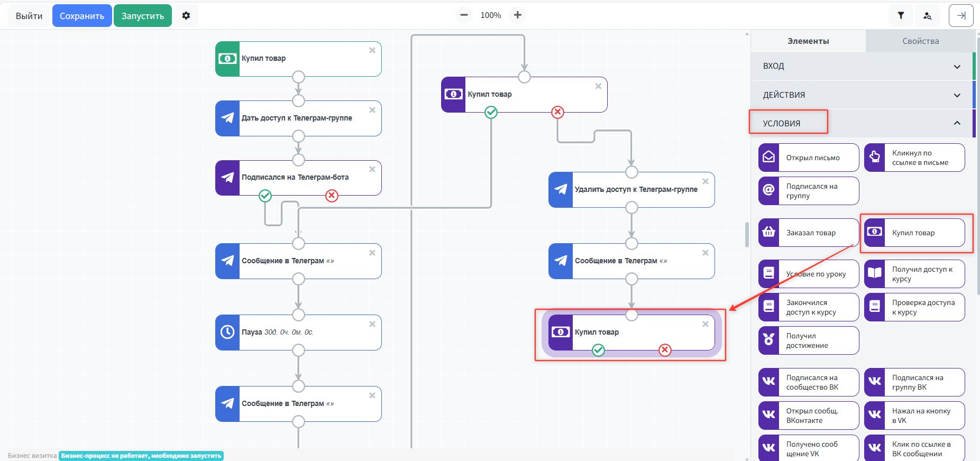Select the 'Получил достижение' medal condition
This screenshot has height=461, width=980.
tap(808, 340)
